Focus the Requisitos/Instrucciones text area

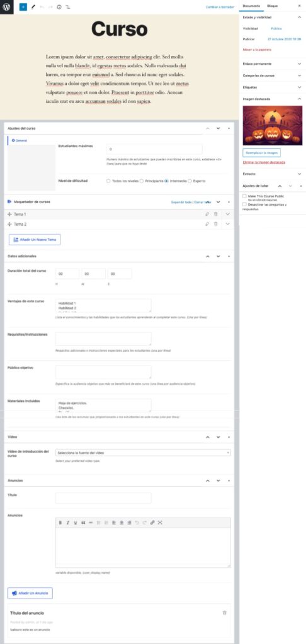click(103, 339)
